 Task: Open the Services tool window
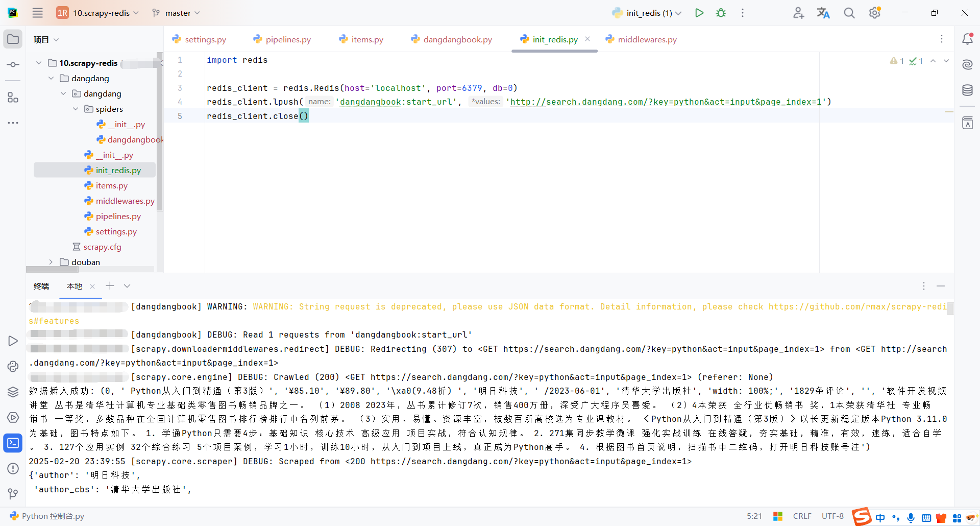click(13, 417)
